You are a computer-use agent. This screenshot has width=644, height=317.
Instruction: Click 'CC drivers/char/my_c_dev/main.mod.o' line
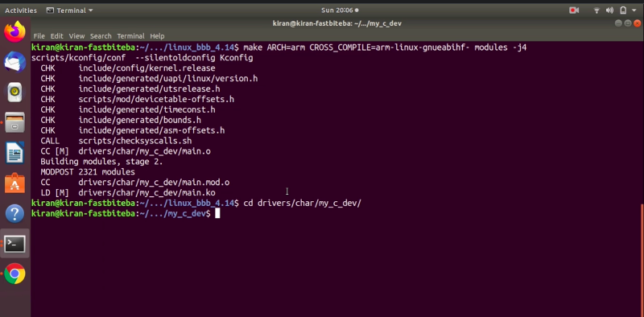[134, 183]
